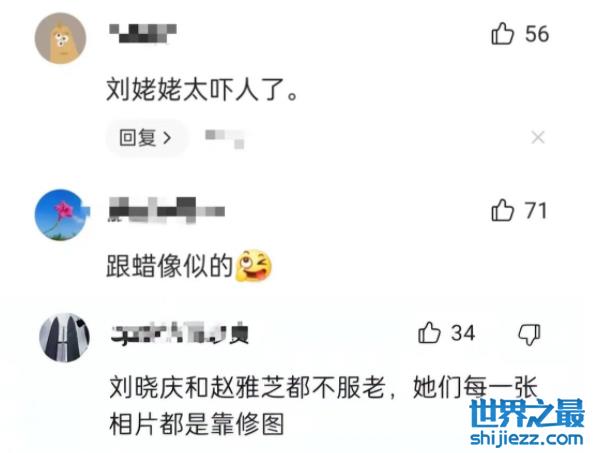This screenshot has width=594, height=453.
Task: Open the first commenter's cartoon avatar
Action: pos(61,38)
